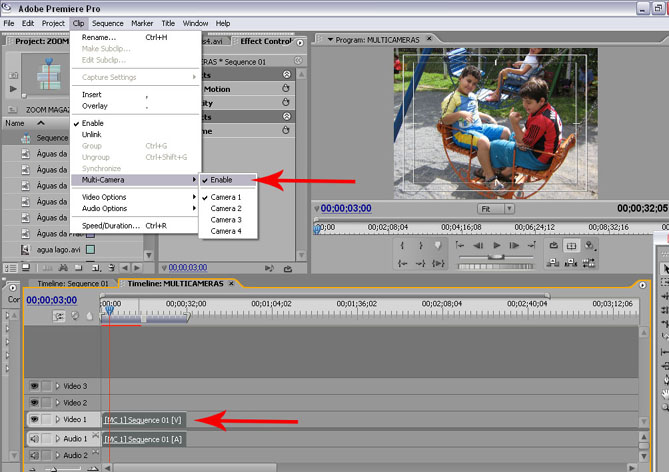
Task: Hide the Video 3 track with eye icon
Action: (34, 386)
